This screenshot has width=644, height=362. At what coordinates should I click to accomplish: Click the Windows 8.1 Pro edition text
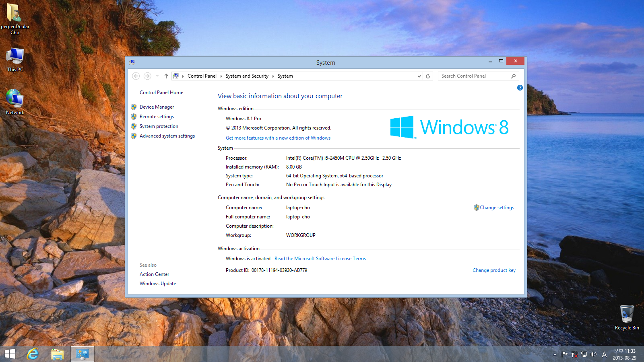click(244, 119)
